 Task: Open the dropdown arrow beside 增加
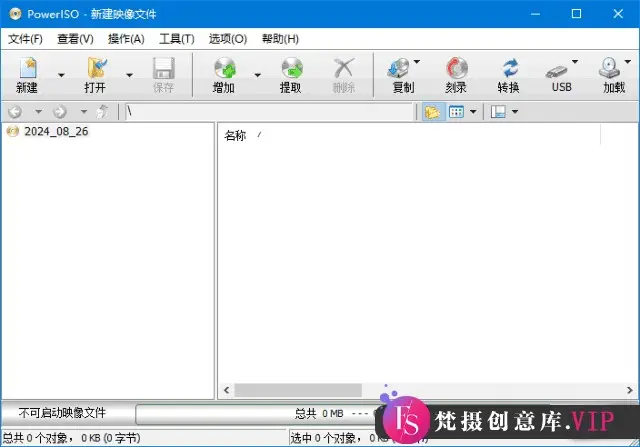coord(258,75)
